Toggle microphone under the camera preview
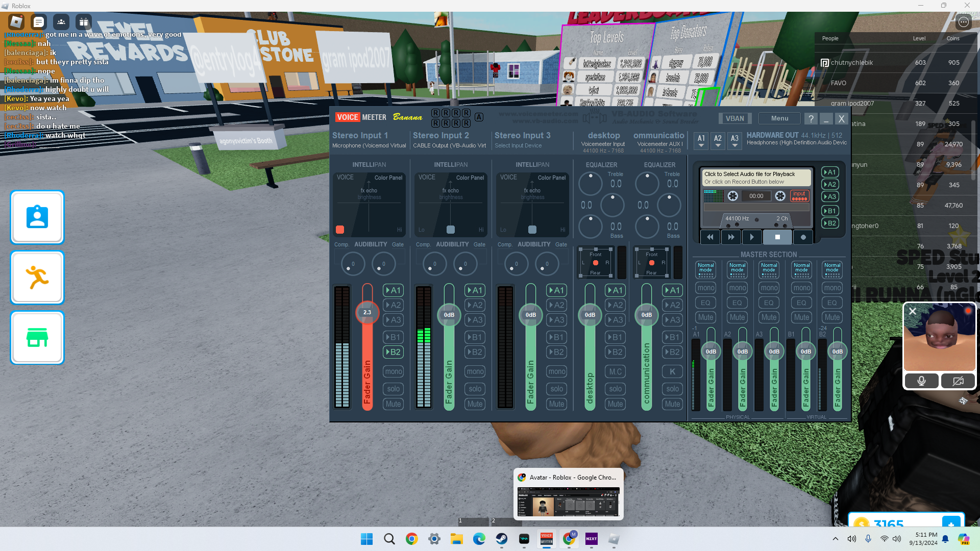Image resolution: width=980 pixels, height=551 pixels. click(921, 381)
